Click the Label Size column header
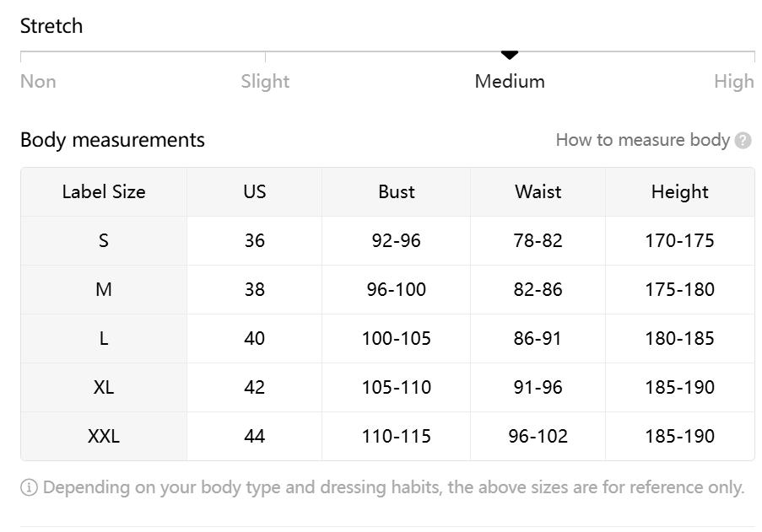Viewport: 762px width, 532px height. (103, 192)
